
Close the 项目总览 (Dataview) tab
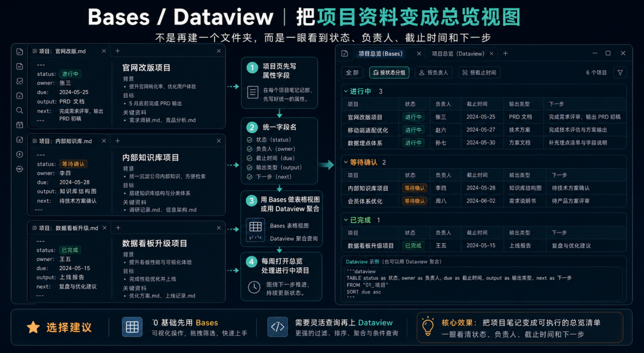click(x=491, y=54)
